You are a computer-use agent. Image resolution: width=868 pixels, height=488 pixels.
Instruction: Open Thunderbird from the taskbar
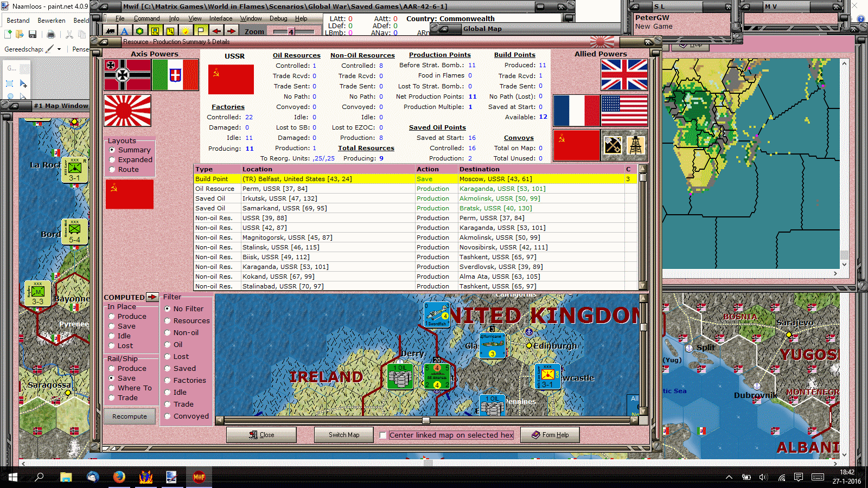point(93,477)
